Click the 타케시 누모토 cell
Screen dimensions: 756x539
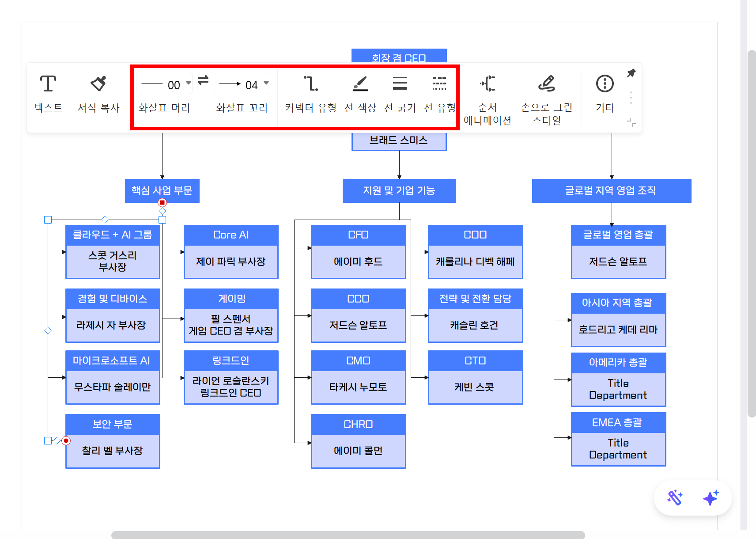[x=358, y=387]
